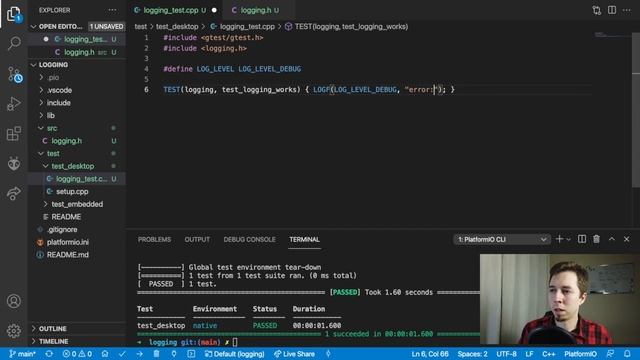
Task: Switch to logging_test.cpp editor tab
Action: click(x=176, y=10)
